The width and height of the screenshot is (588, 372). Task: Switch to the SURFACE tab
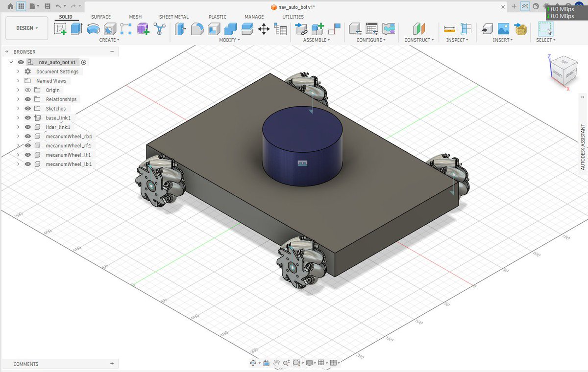[101, 17]
